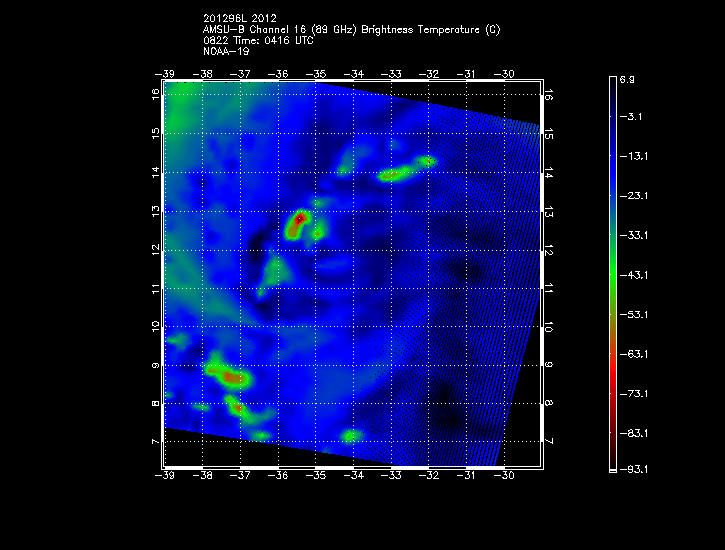Click left axis latitude label "12"

[x=155, y=250]
